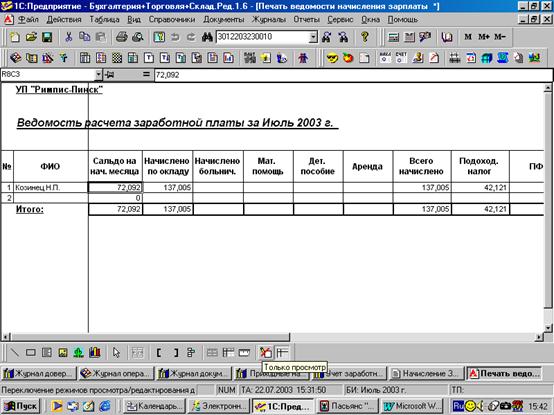This screenshot has height=415, width=554.
Task: Toggle the Только просмотр view-only mode button
Action: (266, 352)
